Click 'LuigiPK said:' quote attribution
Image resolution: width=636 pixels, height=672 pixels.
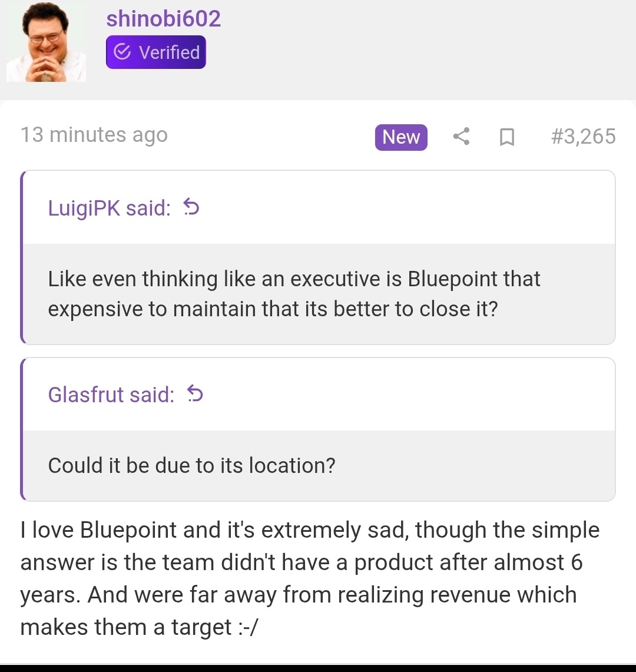coord(110,208)
